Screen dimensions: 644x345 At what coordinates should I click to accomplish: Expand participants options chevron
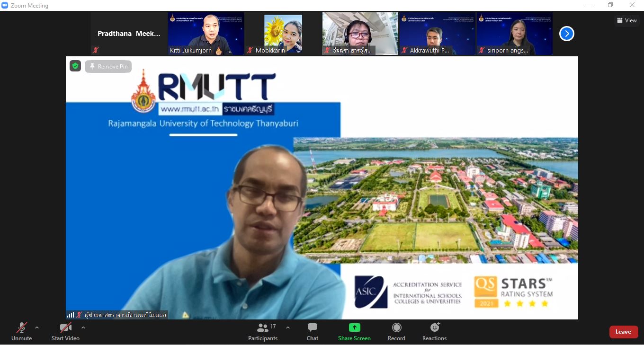[287, 327]
